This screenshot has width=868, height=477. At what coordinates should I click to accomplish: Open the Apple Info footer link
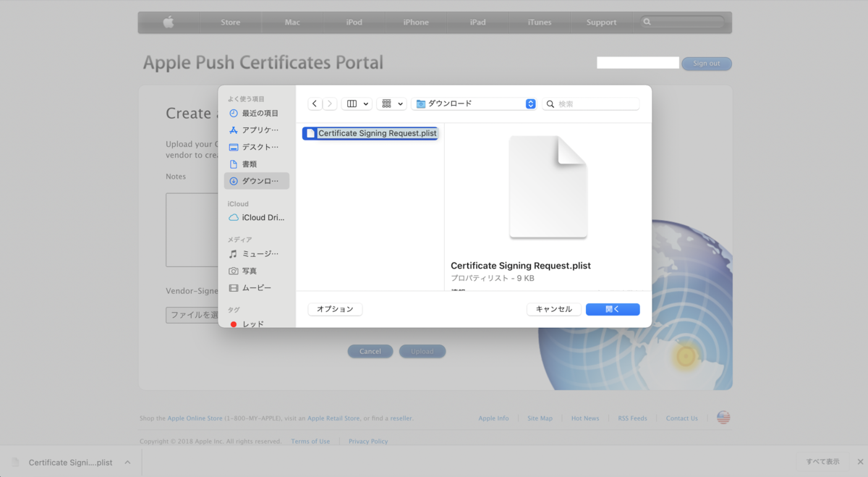(x=493, y=418)
